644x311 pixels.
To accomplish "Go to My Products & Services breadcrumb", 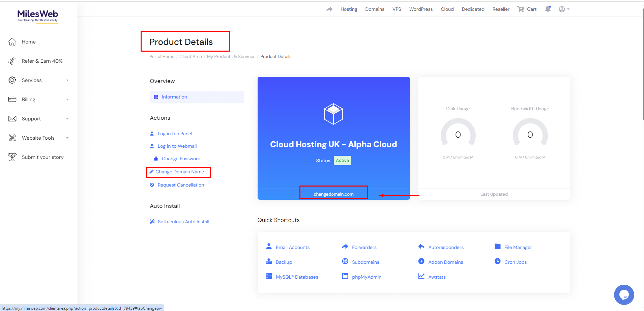I will 231,57.
